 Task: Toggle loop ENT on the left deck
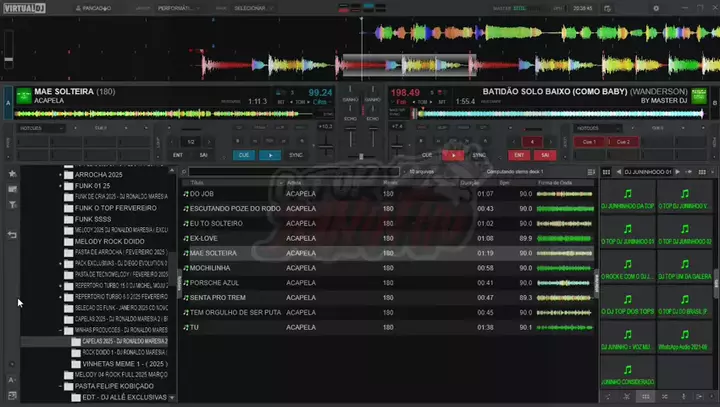click(178, 155)
